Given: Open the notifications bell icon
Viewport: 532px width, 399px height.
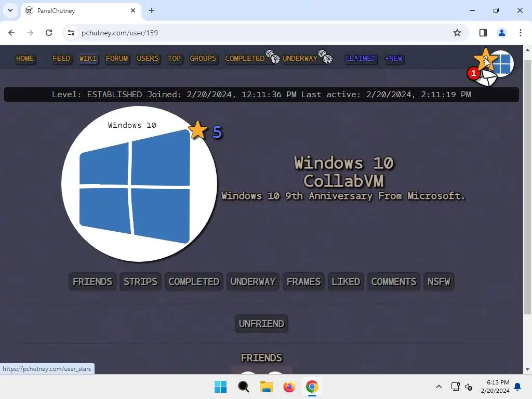Looking at the screenshot, I should (517, 387).
